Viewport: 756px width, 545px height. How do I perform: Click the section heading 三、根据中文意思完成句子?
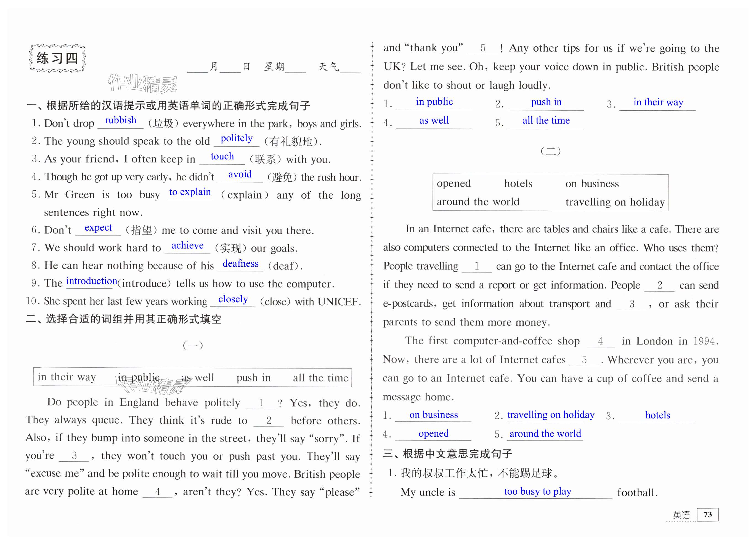click(447, 453)
